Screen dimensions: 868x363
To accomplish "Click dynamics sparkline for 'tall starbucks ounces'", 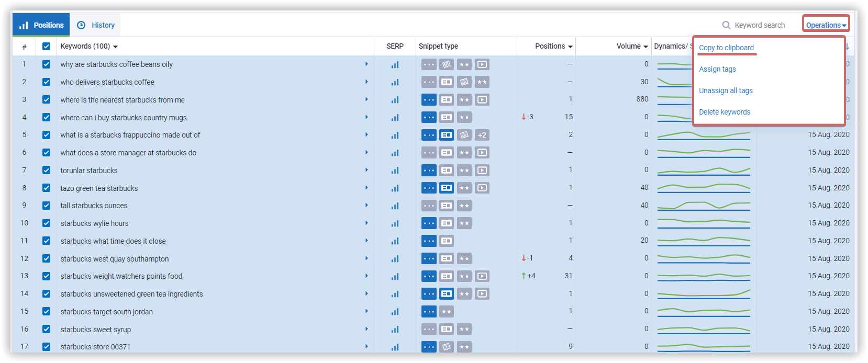I will tap(704, 205).
